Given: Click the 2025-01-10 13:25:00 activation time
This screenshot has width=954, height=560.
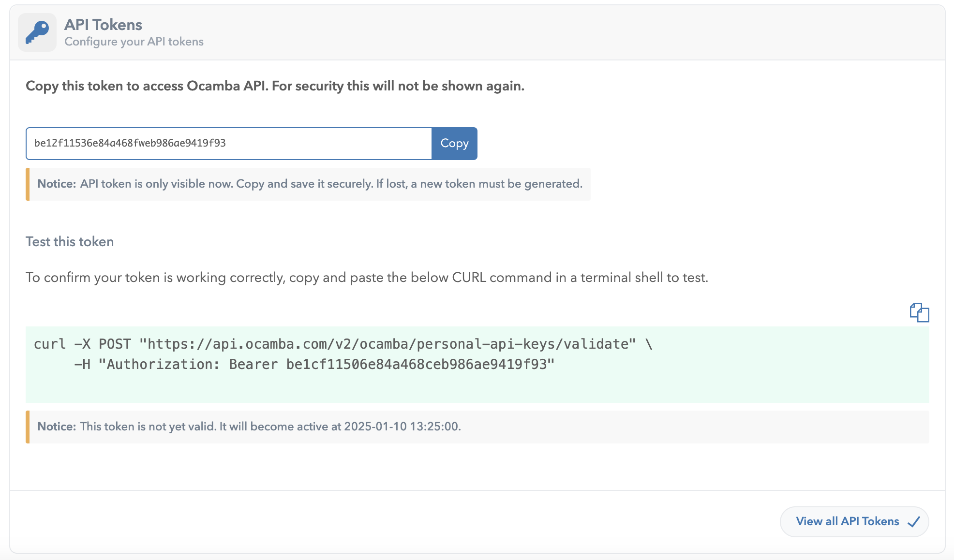Looking at the screenshot, I should [402, 427].
